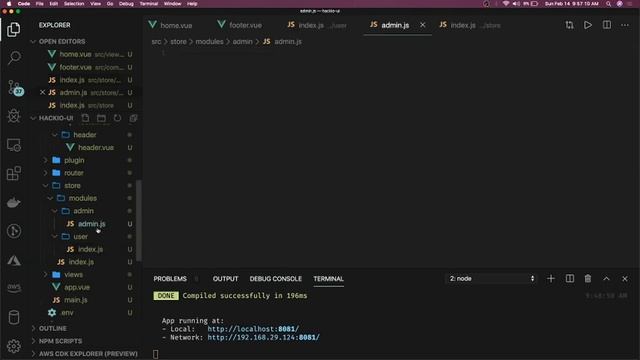Viewport: 640px width, 360px height.
Task: Collapse the header folder
Action: point(55,135)
